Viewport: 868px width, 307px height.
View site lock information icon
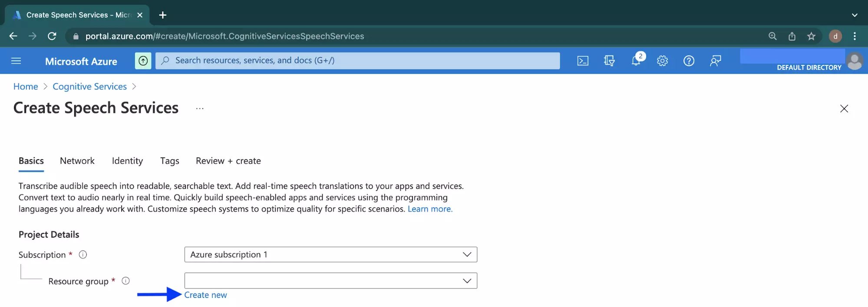click(x=76, y=36)
